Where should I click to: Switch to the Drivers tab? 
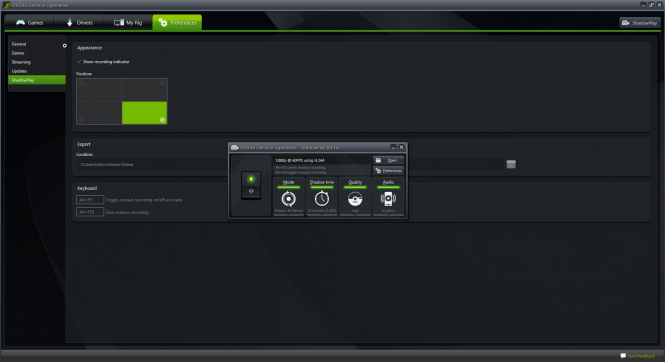click(x=79, y=22)
